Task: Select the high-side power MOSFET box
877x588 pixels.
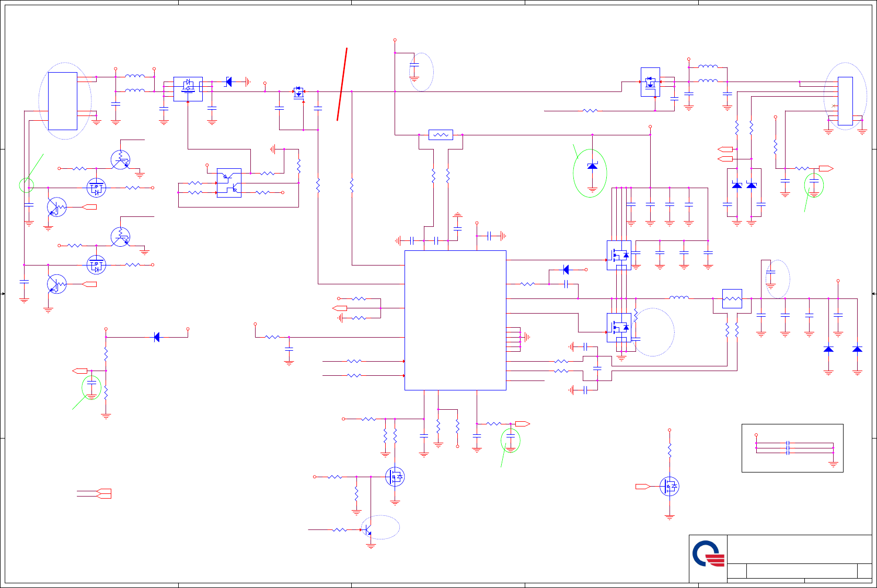Action: pos(619,256)
